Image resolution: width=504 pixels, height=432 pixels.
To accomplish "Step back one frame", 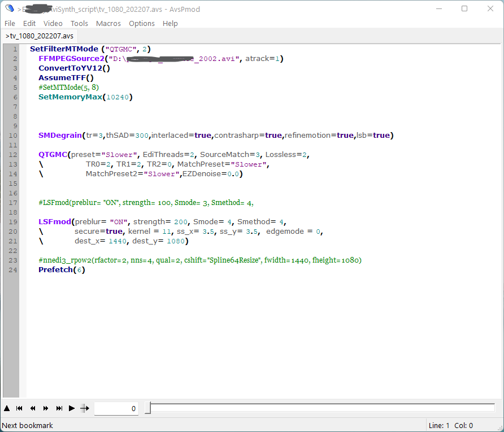I will [x=33, y=408].
